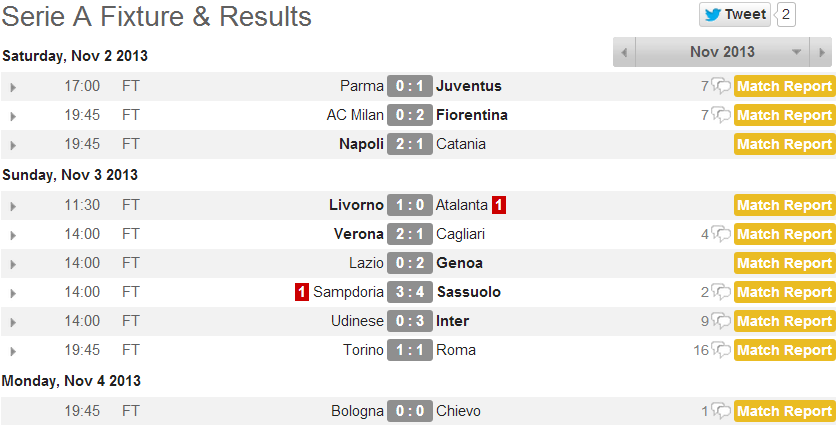Viewport: 837px width, 434px height.
Task: Click comments bubble on Verona-Cagliari row
Action: point(721,235)
